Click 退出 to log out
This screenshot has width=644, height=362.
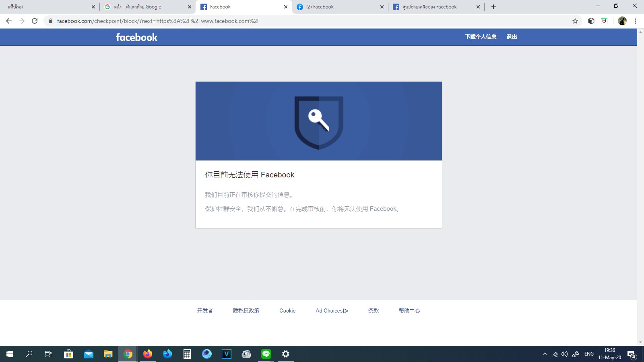click(512, 37)
